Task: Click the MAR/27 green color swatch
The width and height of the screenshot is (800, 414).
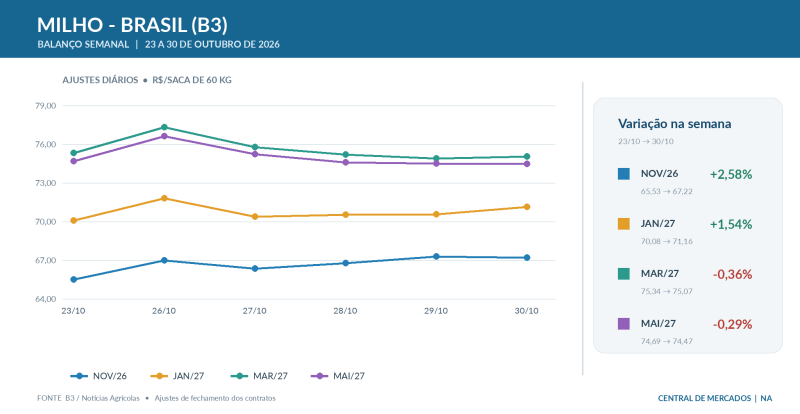Action: 623,274
